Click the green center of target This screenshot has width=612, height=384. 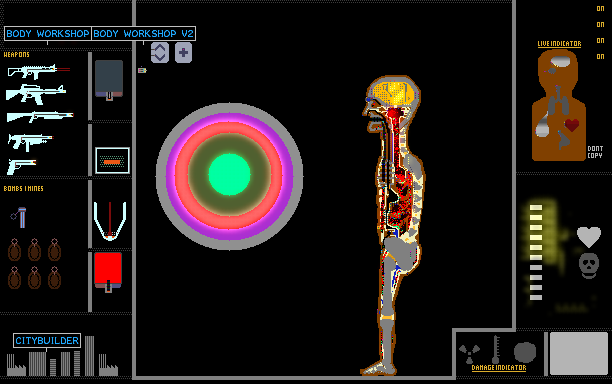click(x=230, y=174)
